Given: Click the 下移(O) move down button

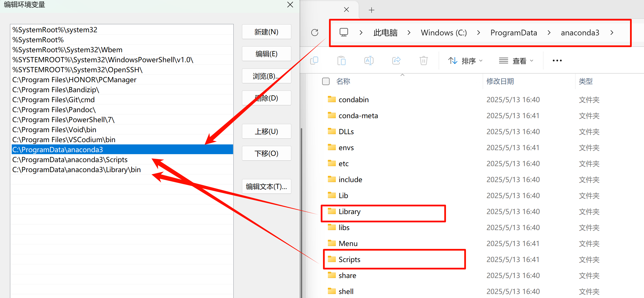Looking at the screenshot, I should coord(266,153).
